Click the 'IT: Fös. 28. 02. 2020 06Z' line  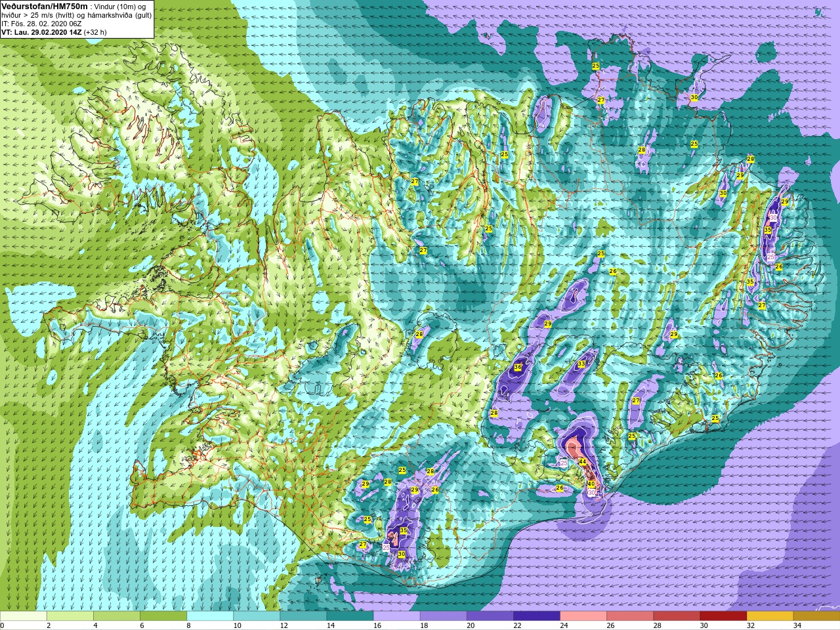pyautogui.click(x=41, y=24)
